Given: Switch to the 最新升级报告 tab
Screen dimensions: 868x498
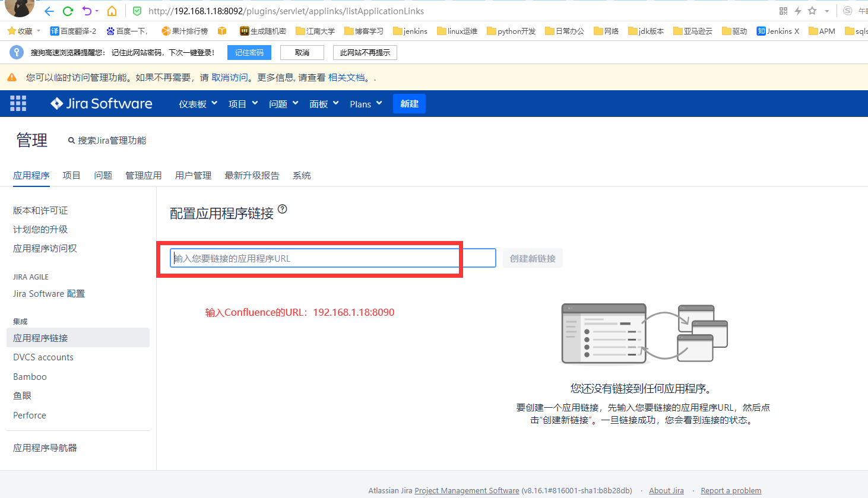Looking at the screenshot, I should pos(252,175).
